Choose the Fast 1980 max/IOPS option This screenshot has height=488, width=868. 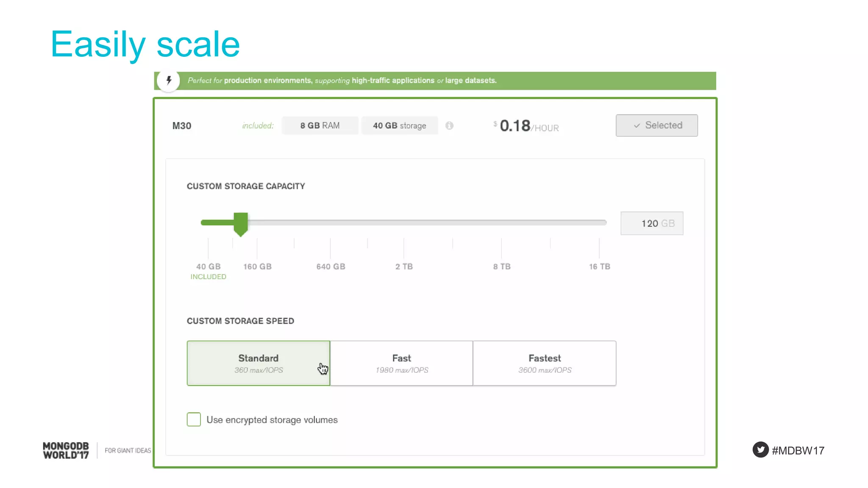(401, 363)
